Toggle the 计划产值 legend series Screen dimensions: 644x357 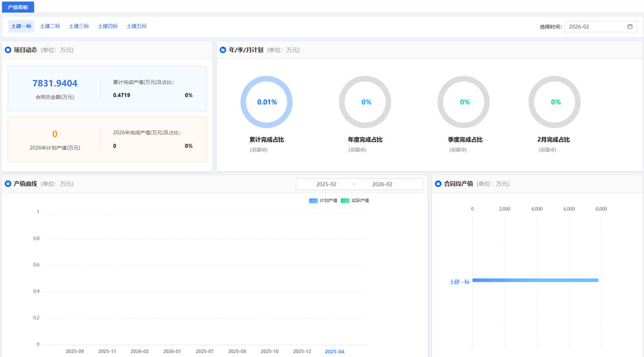point(323,200)
